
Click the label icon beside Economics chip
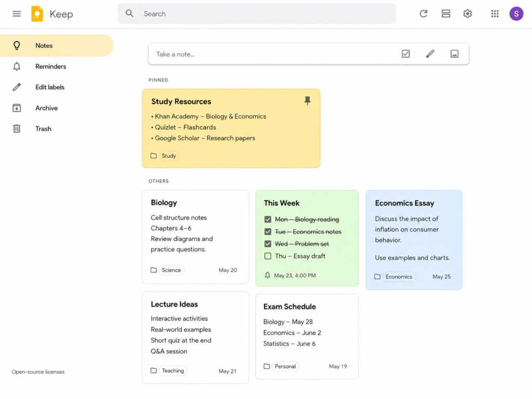click(x=377, y=276)
